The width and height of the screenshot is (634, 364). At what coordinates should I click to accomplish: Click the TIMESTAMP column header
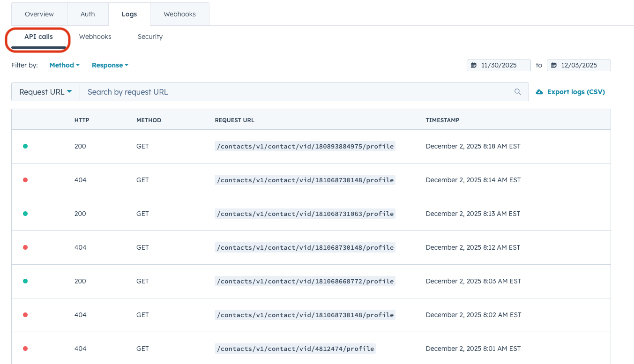tap(442, 120)
